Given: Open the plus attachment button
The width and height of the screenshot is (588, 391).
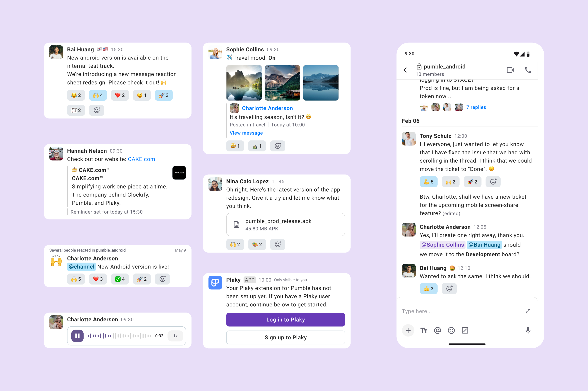Looking at the screenshot, I should [408, 330].
